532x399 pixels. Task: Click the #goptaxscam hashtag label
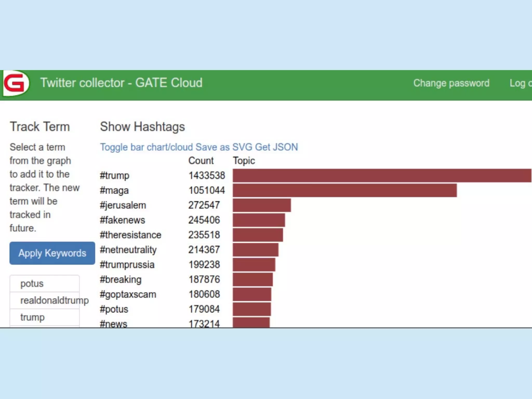[x=128, y=294]
